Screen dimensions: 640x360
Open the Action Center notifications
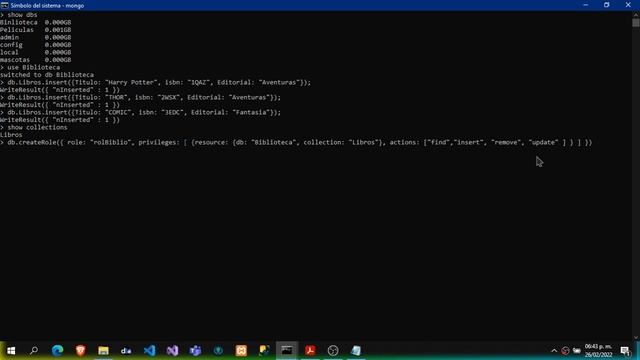coord(625,351)
